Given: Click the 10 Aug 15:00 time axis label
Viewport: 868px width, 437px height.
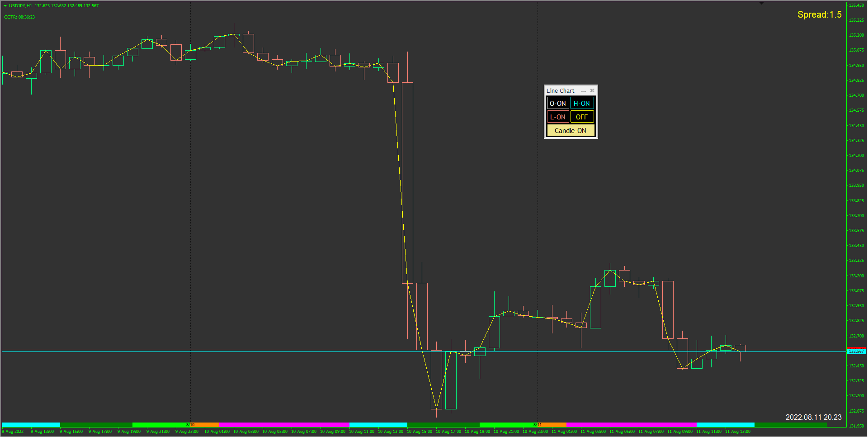Looking at the screenshot, I should 420,432.
